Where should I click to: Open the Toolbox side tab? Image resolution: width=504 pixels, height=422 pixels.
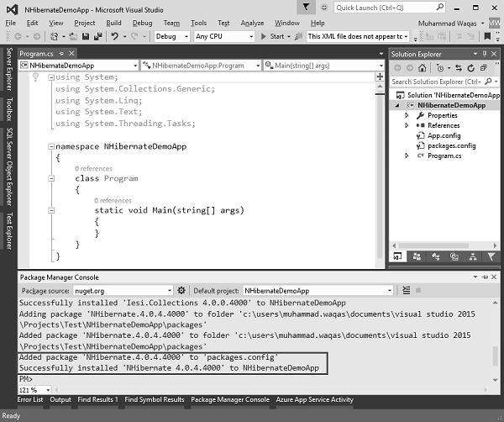9,109
